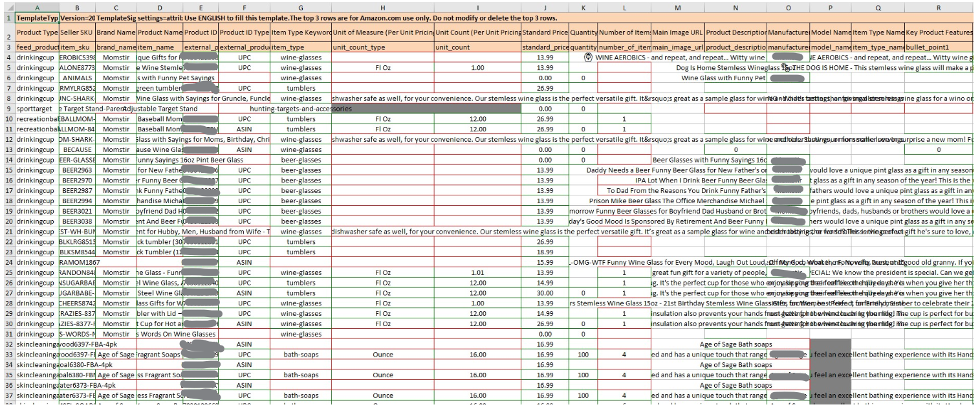The image size is (980, 409).
Task: Select row 9 header
Action: coord(8,109)
